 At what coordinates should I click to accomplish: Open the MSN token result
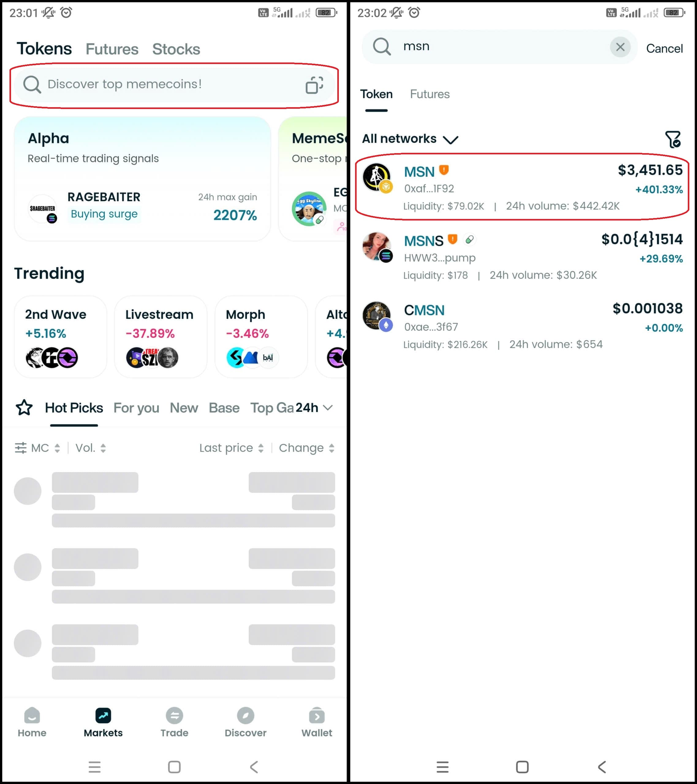point(522,187)
